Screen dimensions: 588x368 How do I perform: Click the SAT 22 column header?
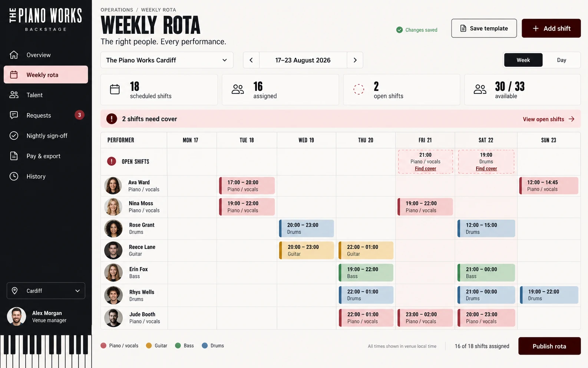tap(486, 140)
